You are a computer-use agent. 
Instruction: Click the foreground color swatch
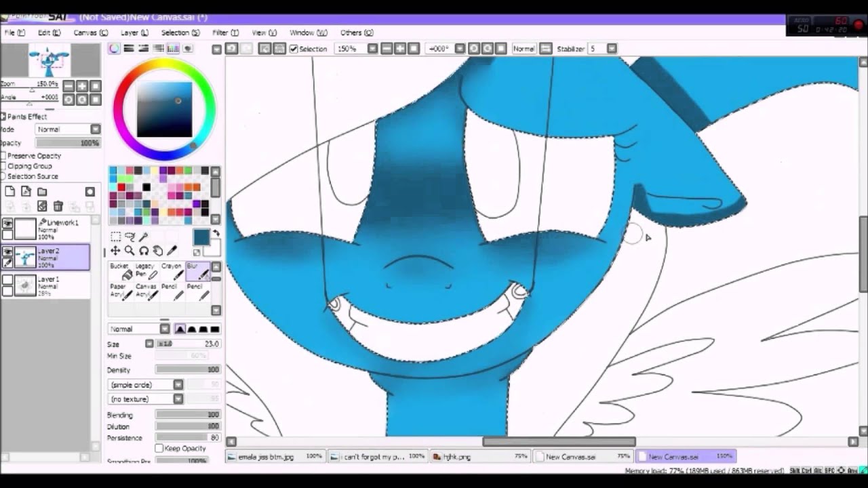point(201,237)
